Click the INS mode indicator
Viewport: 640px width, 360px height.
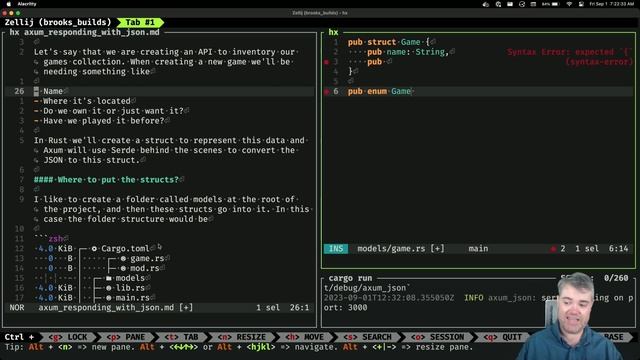[336, 249]
